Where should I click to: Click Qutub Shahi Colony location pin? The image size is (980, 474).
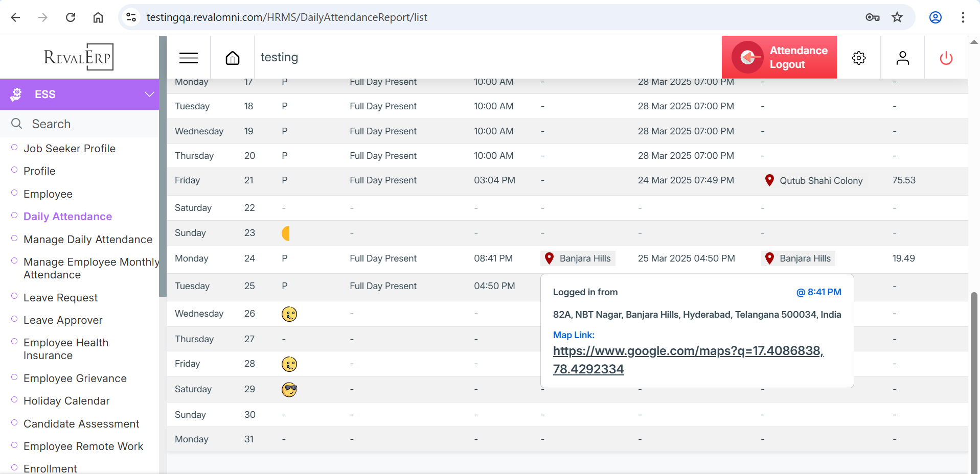769,180
